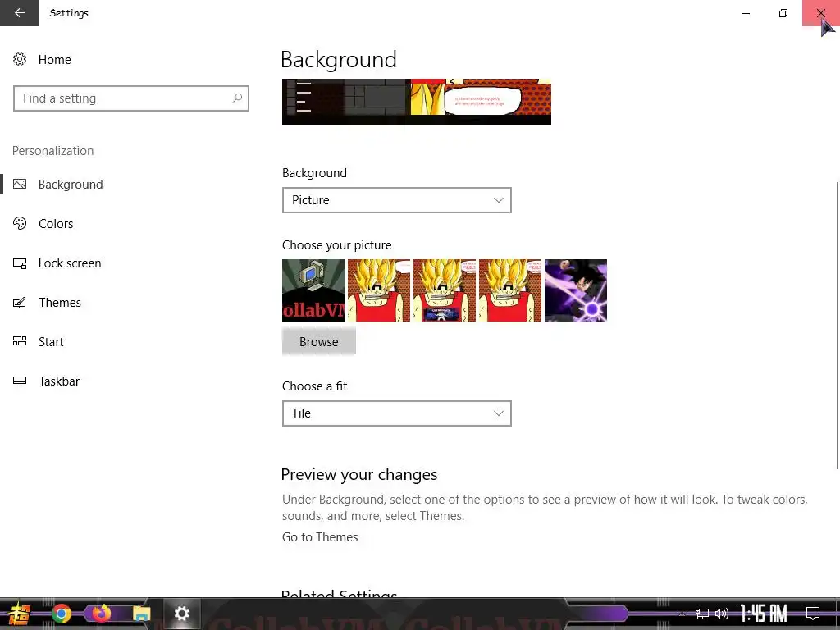This screenshot has height=630, width=840.
Task: Open File Explorer from taskbar
Action: 141,614
